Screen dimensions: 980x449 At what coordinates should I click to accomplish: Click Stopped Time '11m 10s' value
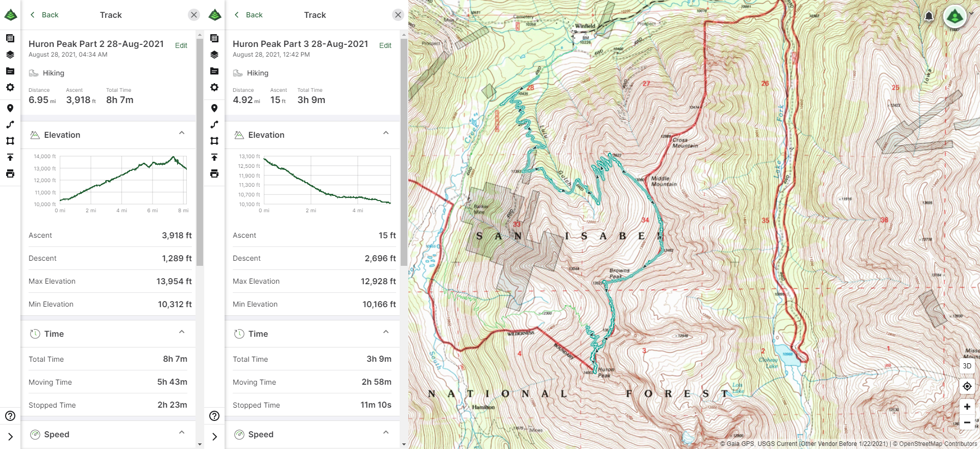376,405
